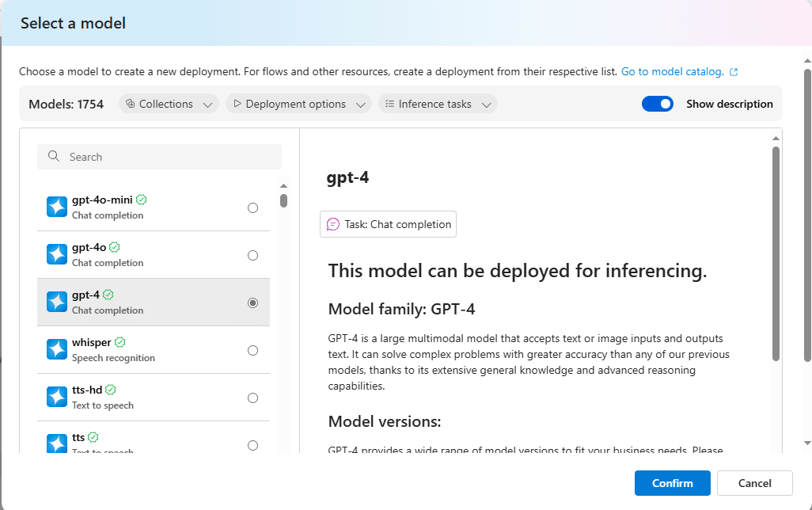Open the Go to model catalog link

[x=672, y=71]
